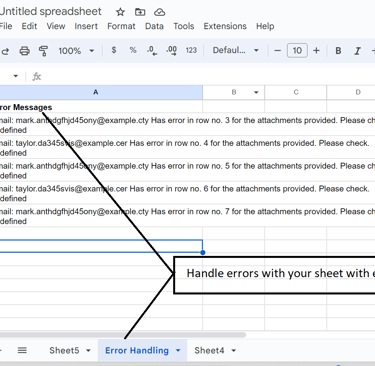Viewport: 375px width, 366px height.
Task: Open the all sheets list icon
Action: click(22, 350)
